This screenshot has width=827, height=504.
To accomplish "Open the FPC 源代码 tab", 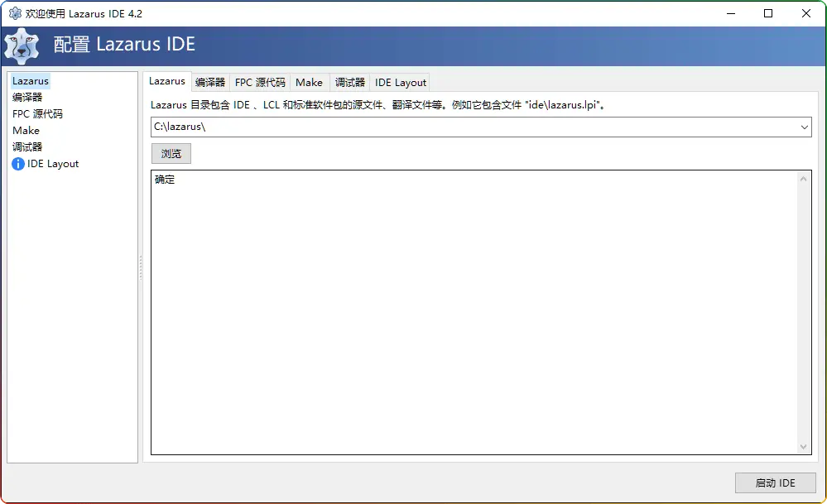I will [260, 82].
